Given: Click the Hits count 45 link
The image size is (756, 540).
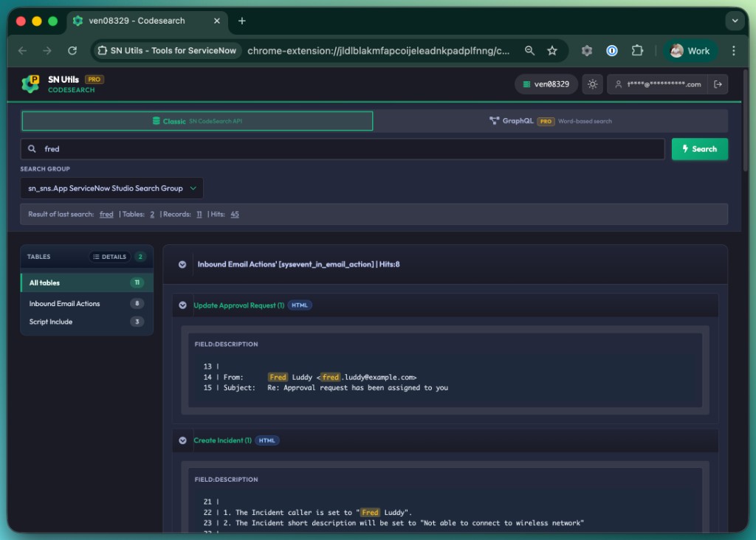Looking at the screenshot, I should coord(234,215).
